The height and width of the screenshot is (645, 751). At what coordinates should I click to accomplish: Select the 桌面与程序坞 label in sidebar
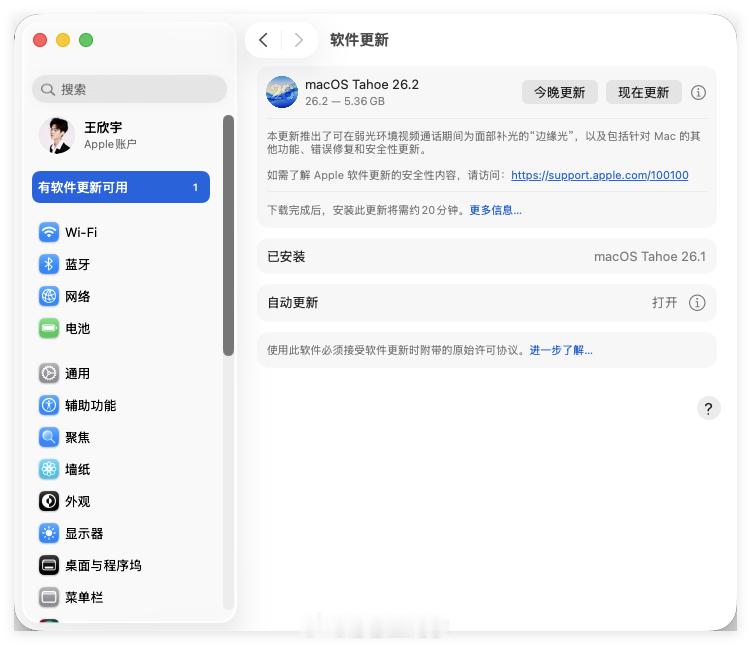pyautogui.click(x=103, y=566)
